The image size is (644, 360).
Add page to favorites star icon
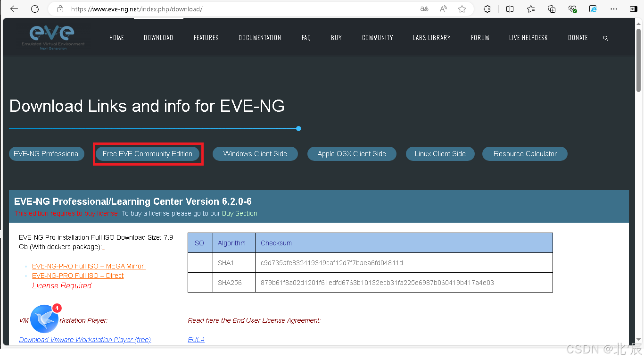click(x=462, y=9)
